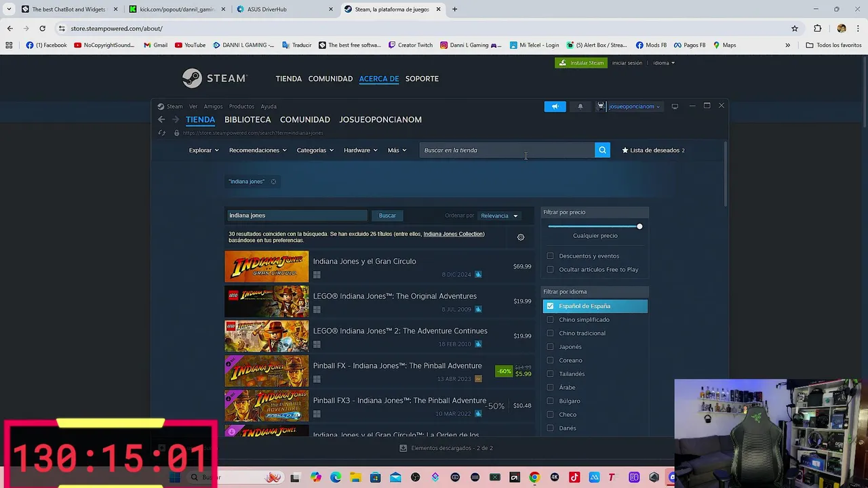The image size is (868, 488).
Task: Click the Windows platform icon under Indiana Jones y el Gran Circulo
Action: [317, 274]
